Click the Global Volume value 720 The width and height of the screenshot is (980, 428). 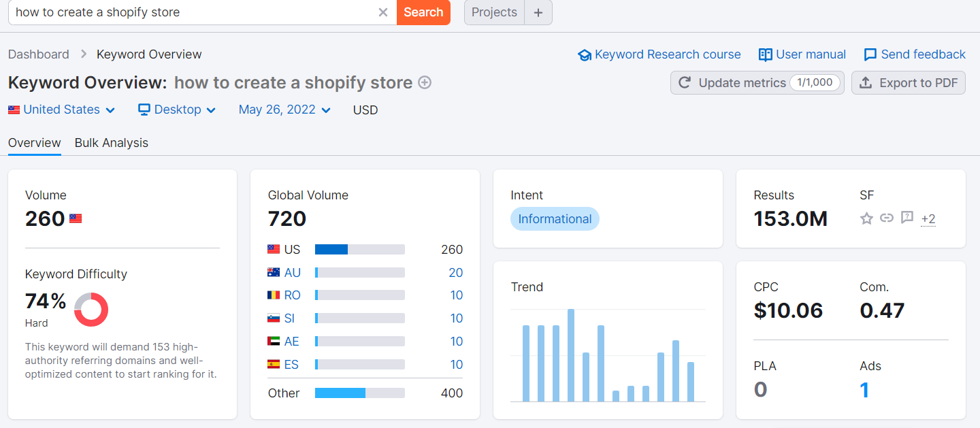[x=287, y=219]
